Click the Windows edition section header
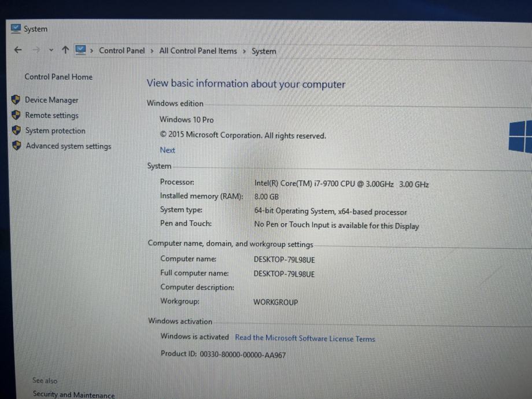The image size is (532, 399). pyautogui.click(x=175, y=103)
